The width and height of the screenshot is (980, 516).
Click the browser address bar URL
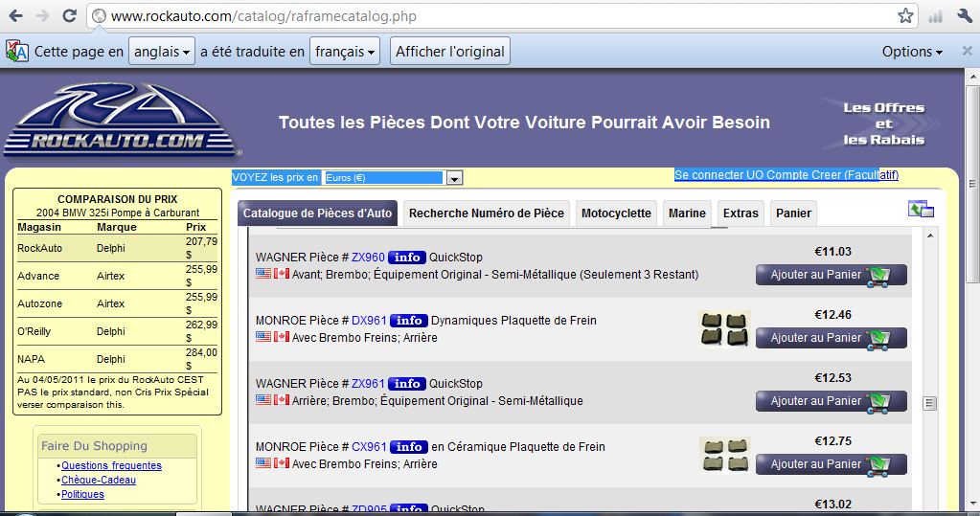[x=263, y=16]
